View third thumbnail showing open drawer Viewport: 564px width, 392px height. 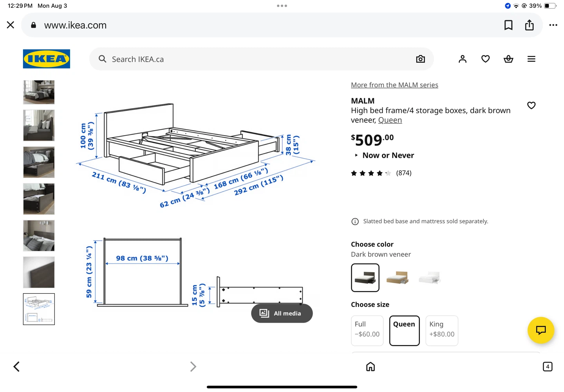(x=39, y=162)
